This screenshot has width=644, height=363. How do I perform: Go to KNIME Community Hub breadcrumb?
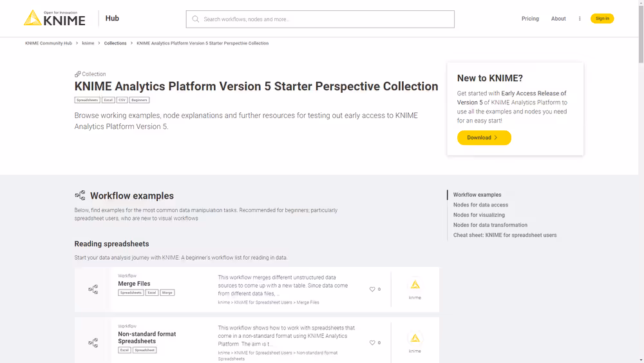[48, 43]
